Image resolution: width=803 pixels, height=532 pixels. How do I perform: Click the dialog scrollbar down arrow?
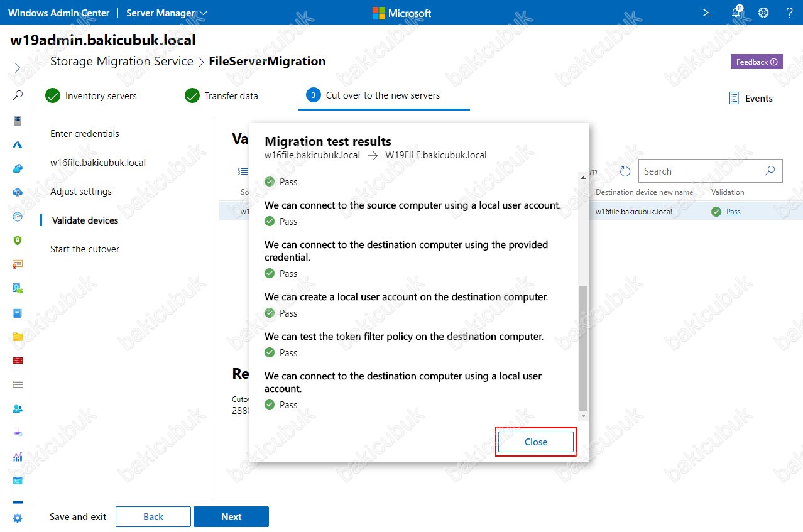(583, 416)
